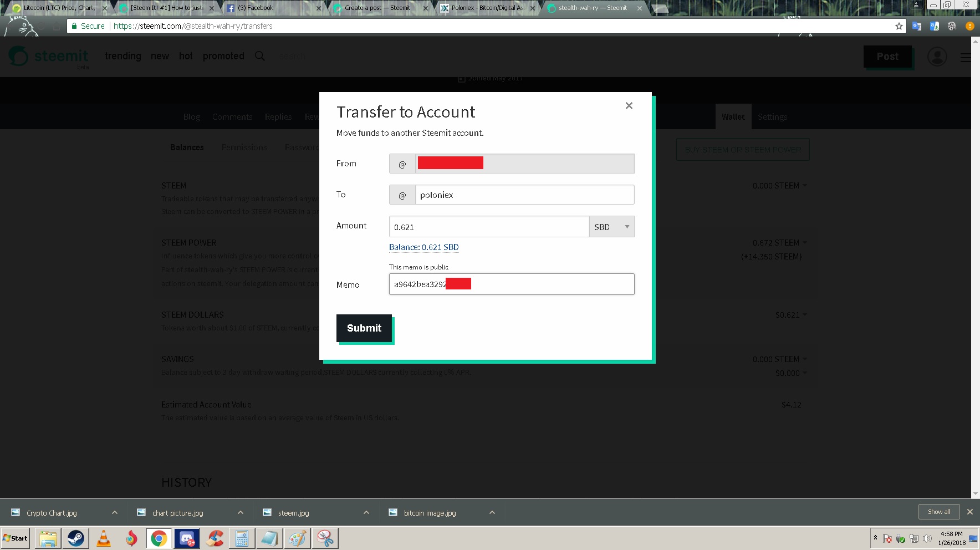Click the Action Center flag tray icon
Image resolution: width=980 pixels, height=550 pixels.
tap(887, 538)
